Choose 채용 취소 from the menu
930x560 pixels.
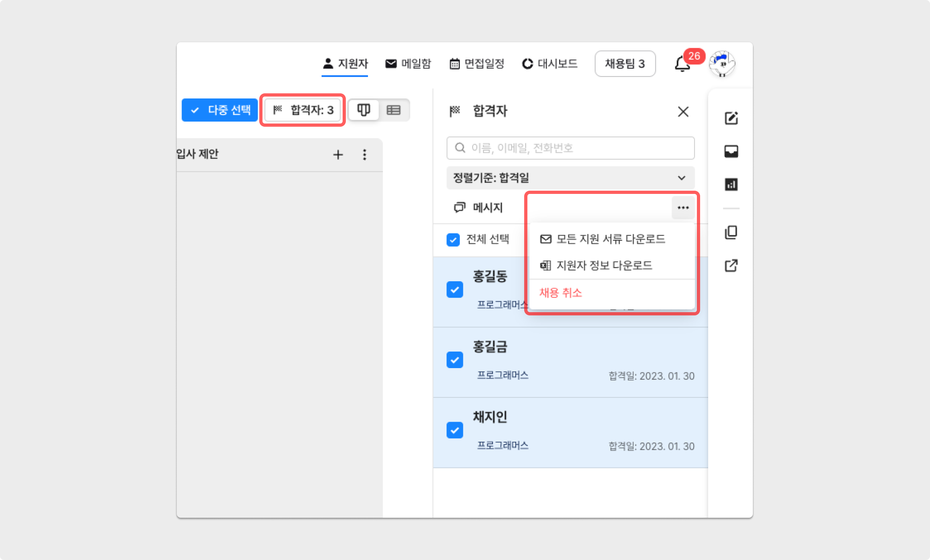point(561,293)
